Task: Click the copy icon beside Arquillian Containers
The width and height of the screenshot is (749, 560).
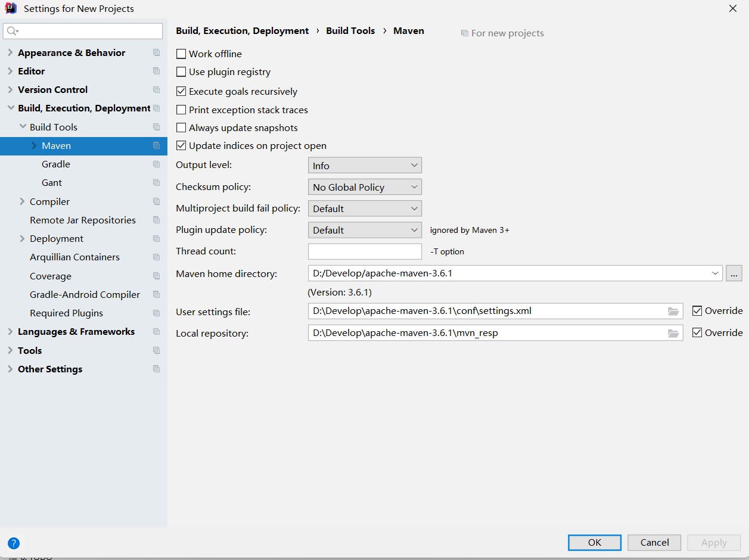Action: 157,257
